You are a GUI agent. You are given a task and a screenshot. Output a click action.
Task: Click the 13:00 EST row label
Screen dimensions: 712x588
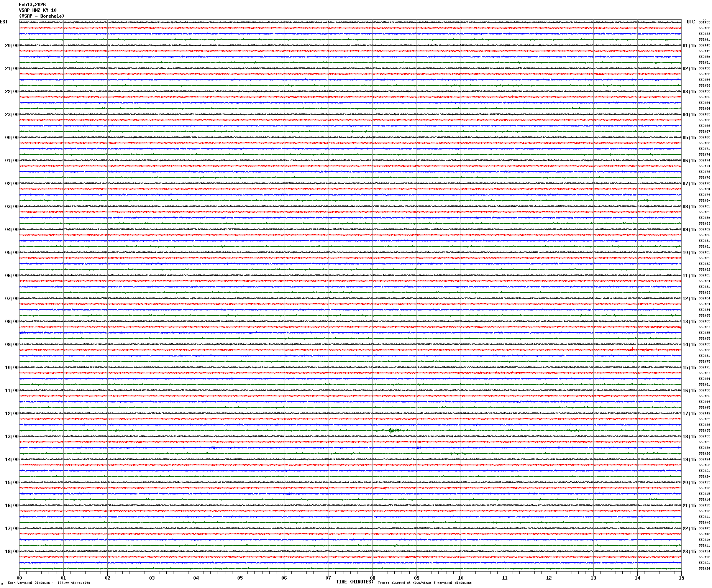pos(11,437)
